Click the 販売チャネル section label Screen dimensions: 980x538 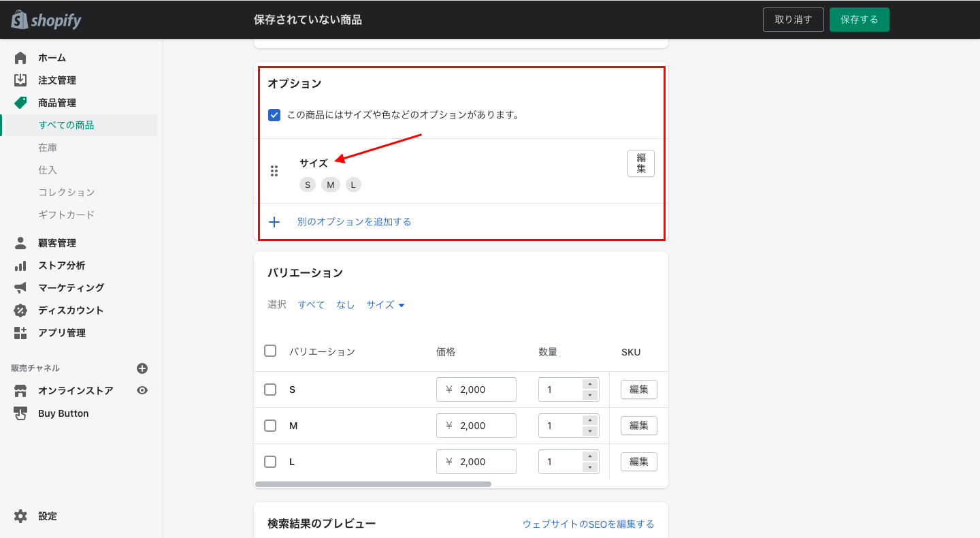(x=35, y=368)
